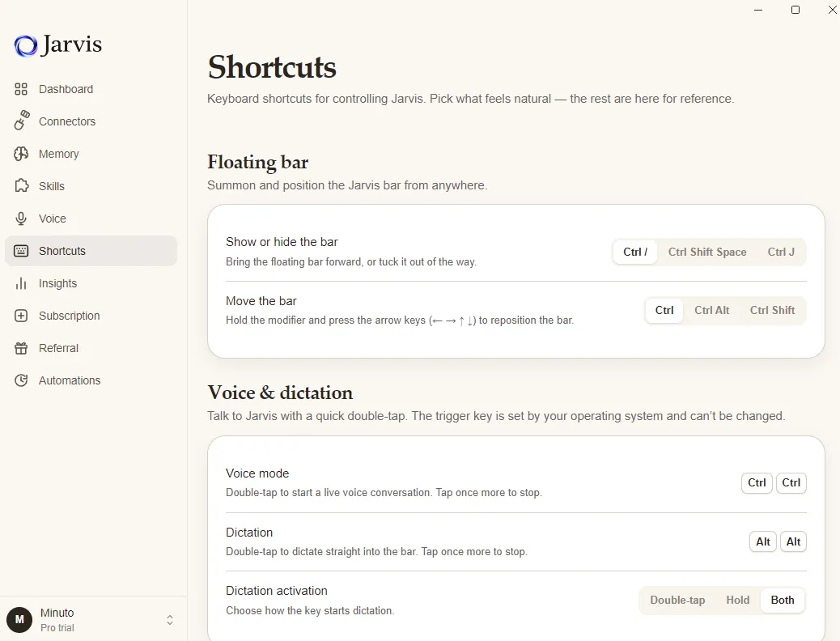Open the Memory page

91,154
